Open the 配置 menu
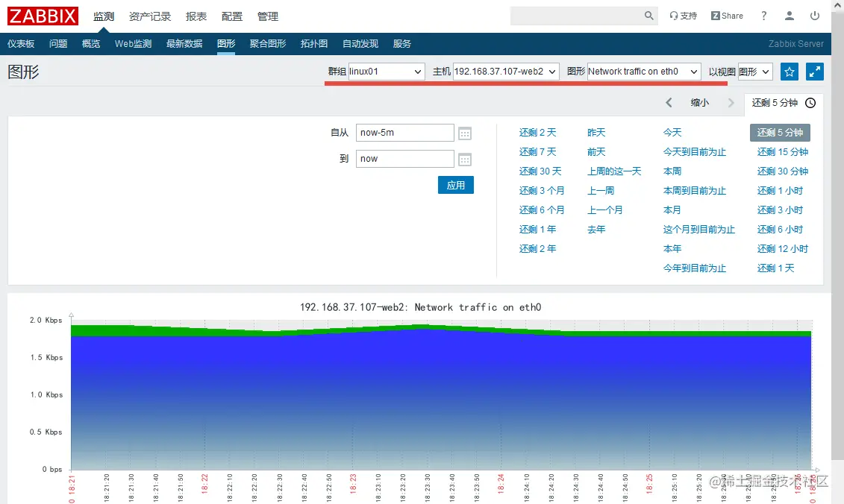 pos(231,16)
